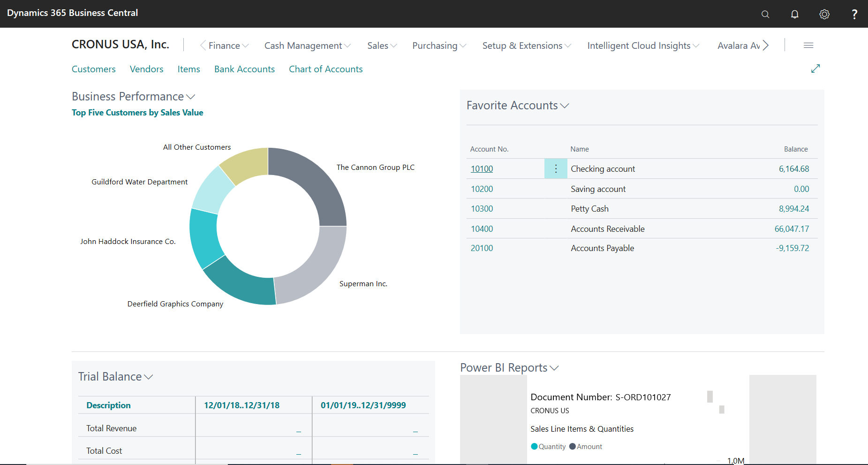Expand the Setup & Extensions menu
The height and width of the screenshot is (465, 868).
(527, 46)
